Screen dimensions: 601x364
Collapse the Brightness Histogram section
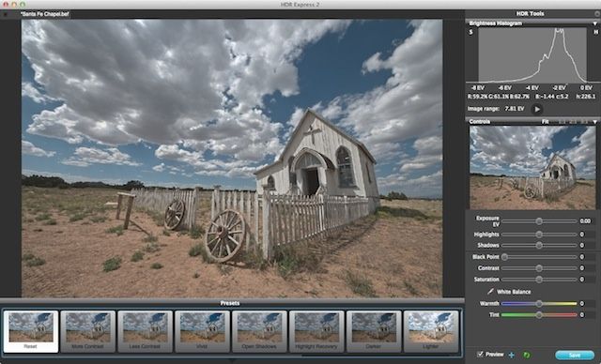coord(595,23)
